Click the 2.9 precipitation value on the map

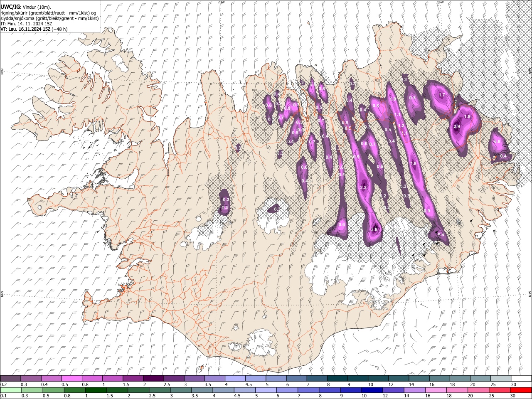(x=457, y=126)
